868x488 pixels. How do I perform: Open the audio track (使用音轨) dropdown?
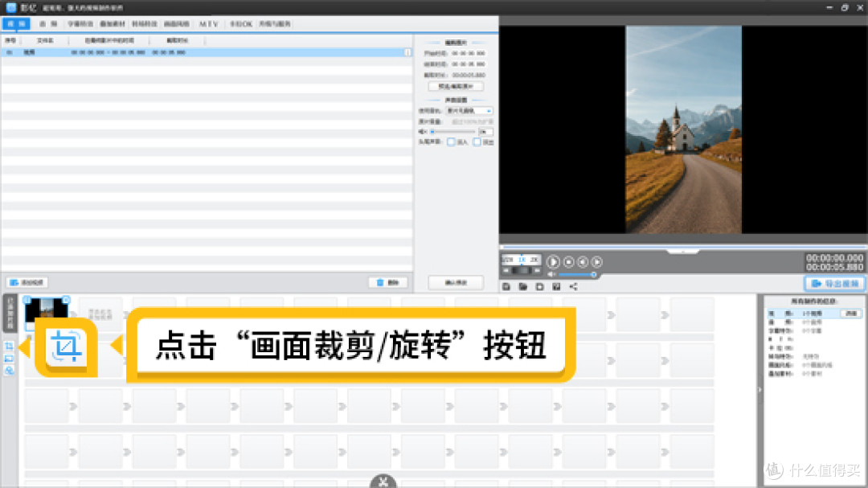click(469, 111)
